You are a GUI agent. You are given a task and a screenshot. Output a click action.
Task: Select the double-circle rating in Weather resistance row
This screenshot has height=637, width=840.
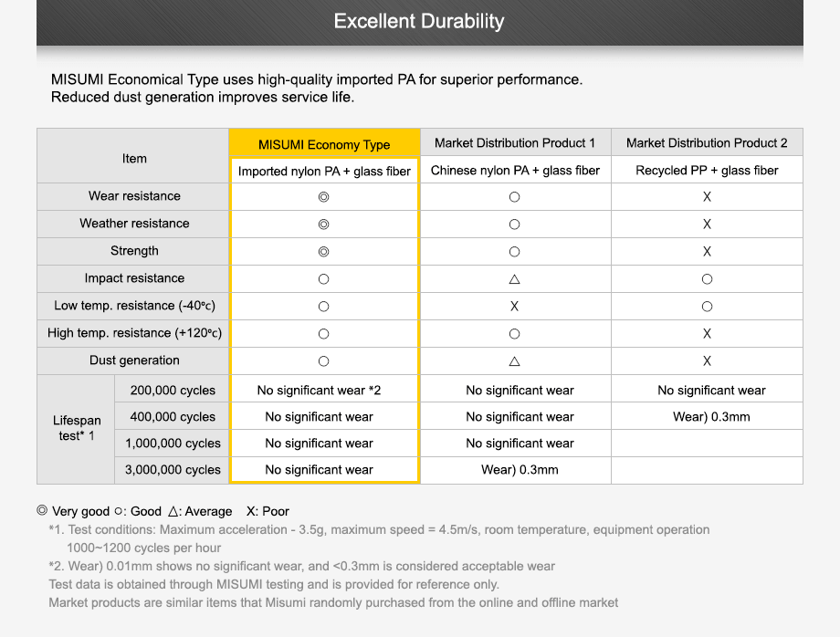[x=323, y=225]
